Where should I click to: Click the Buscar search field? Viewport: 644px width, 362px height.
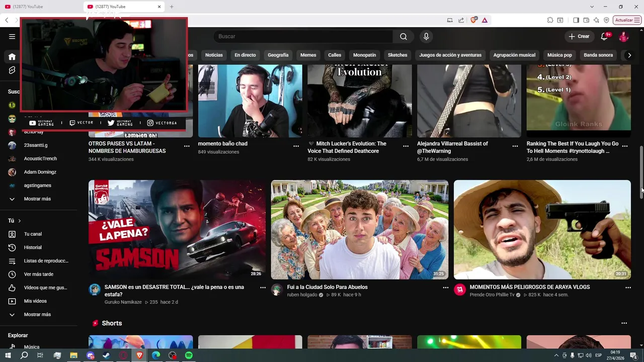point(303,36)
